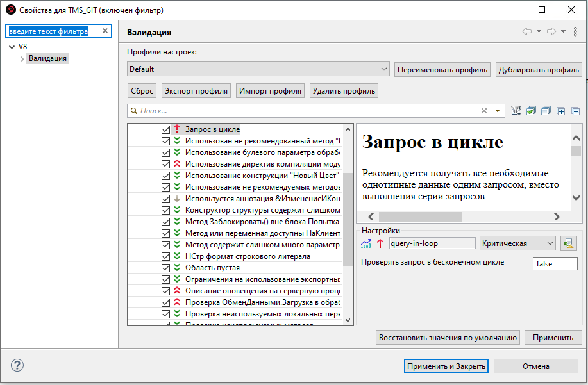Click gray arrow icon of Используется аннотация row
This screenshot has height=385, width=588.
[x=177, y=199]
